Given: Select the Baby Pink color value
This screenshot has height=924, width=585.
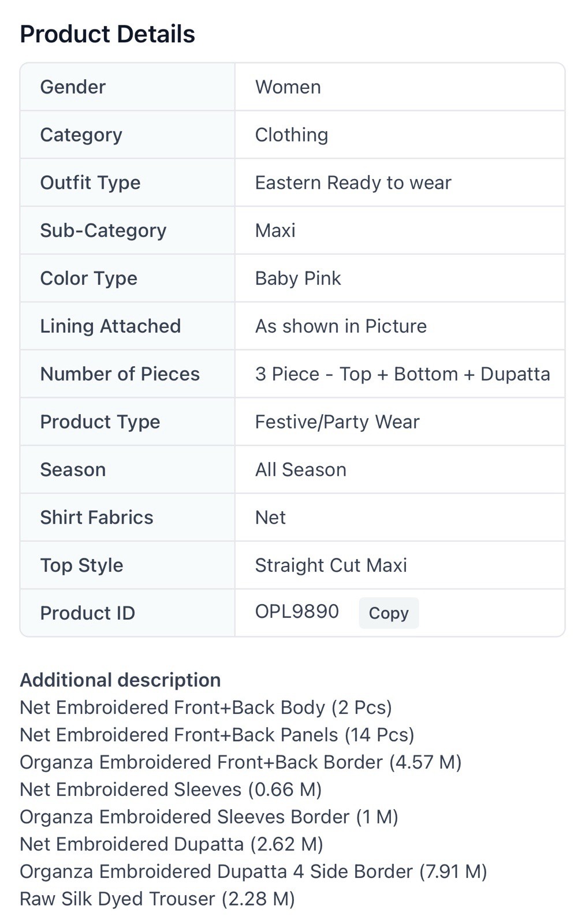Looking at the screenshot, I should (x=298, y=279).
